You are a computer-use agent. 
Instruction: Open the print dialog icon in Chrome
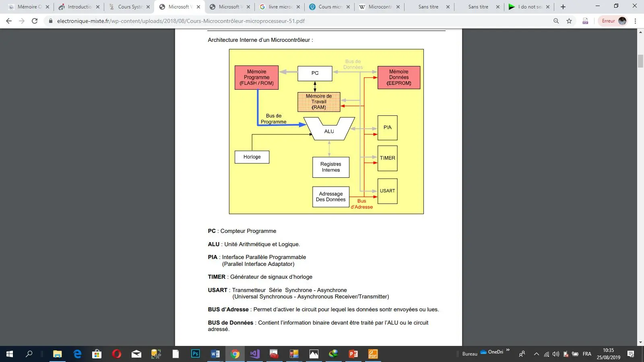tap(585, 21)
